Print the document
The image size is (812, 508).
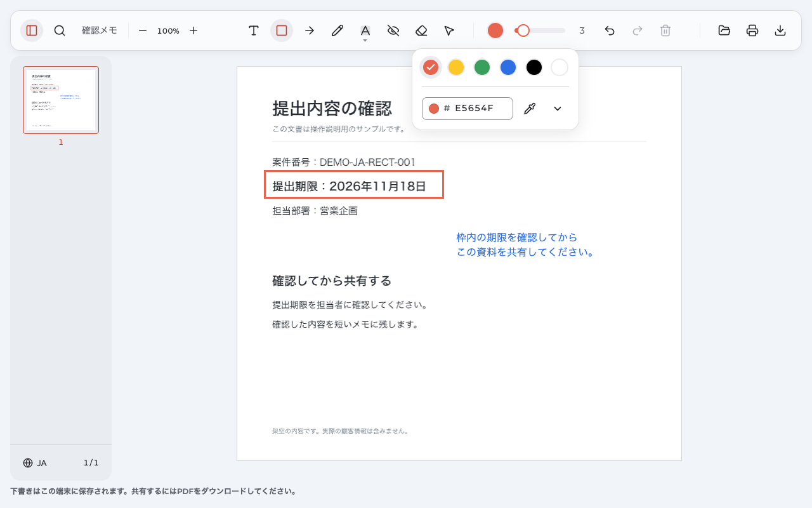click(x=752, y=30)
